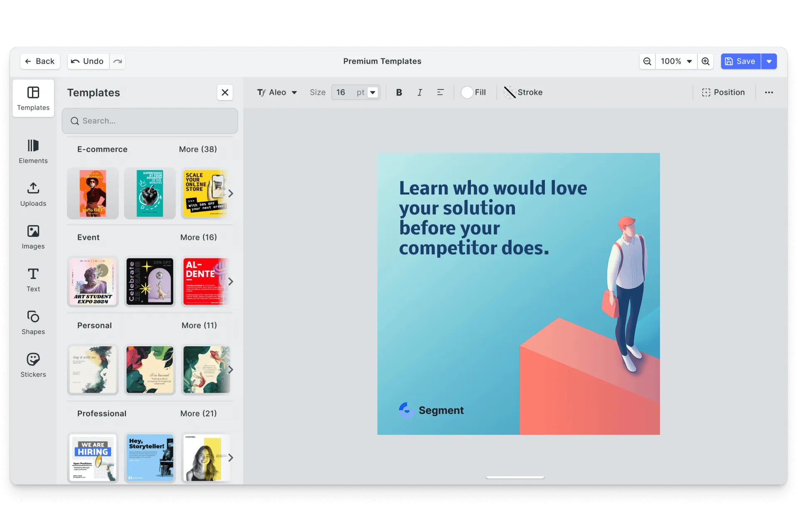Undo the last action
This screenshot has height=532, width=798.
88,61
